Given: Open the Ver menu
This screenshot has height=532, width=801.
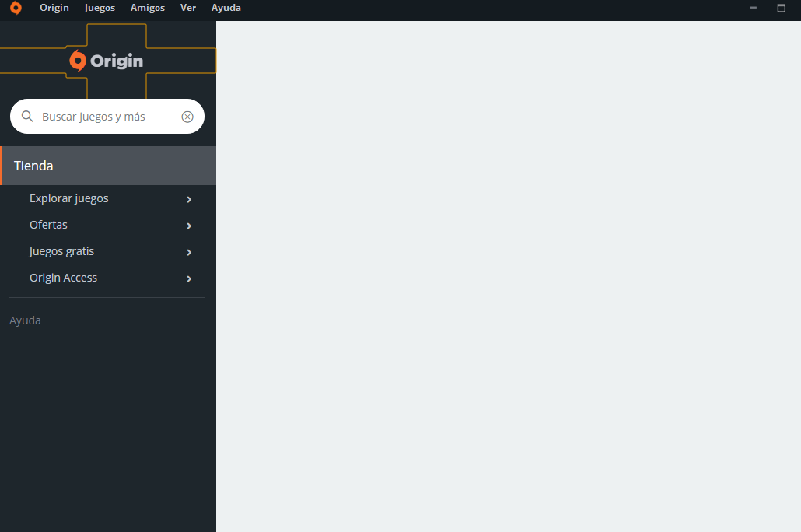Looking at the screenshot, I should (x=188, y=8).
